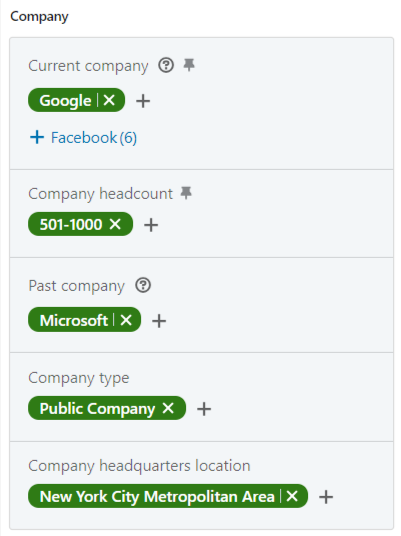The image size is (401, 536).
Task: Unpin the Company headcount filter
Action: click(x=186, y=193)
